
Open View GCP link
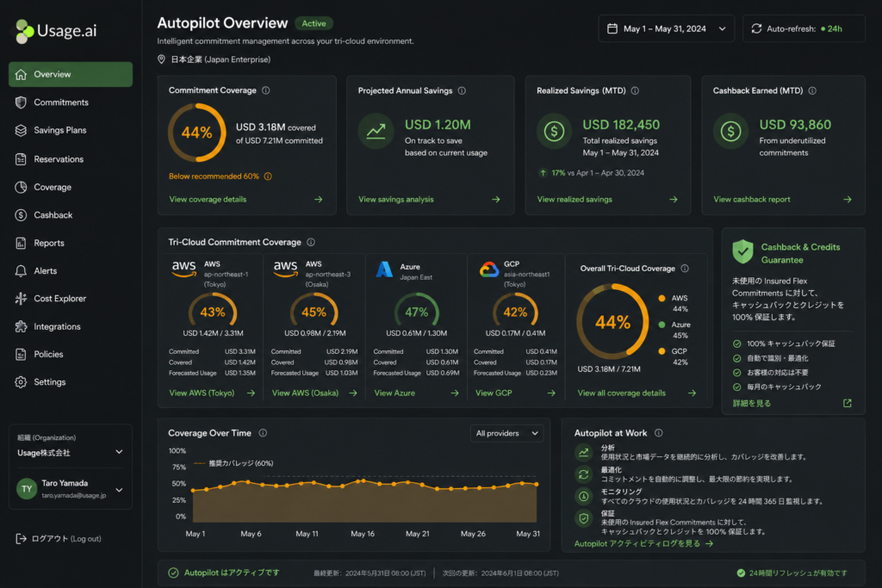click(x=515, y=393)
